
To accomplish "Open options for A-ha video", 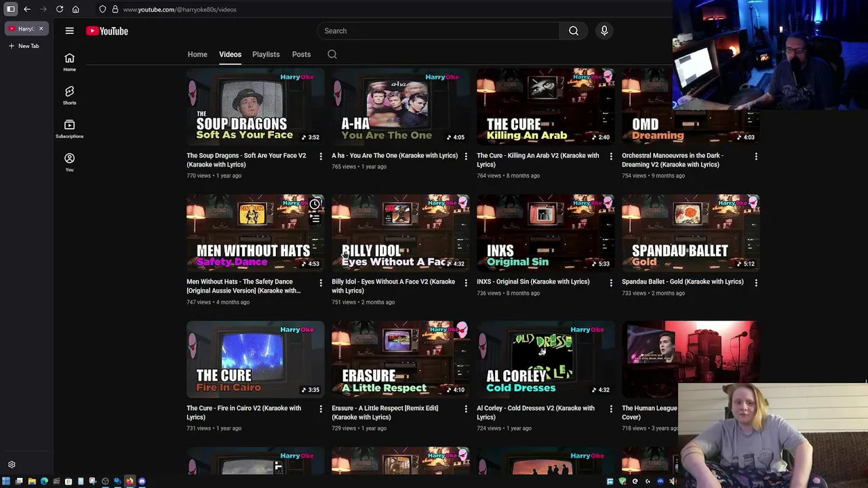I will click(x=466, y=157).
